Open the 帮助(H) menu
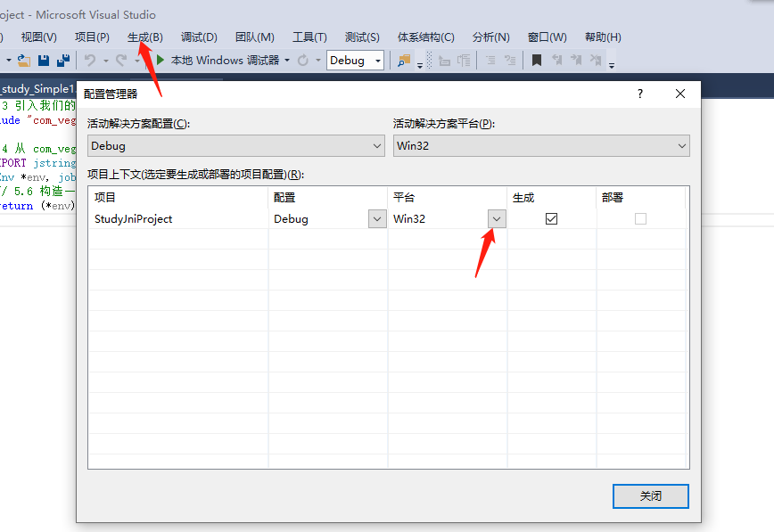Image resolution: width=774 pixels, height=532 pixels. pos(603,37)
